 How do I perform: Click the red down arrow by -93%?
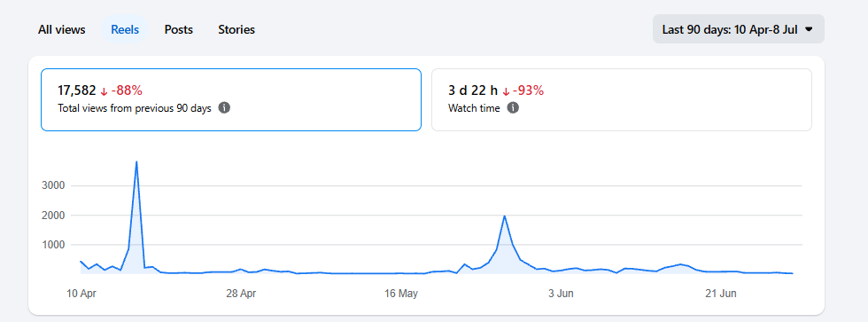[x=506, y=90]
